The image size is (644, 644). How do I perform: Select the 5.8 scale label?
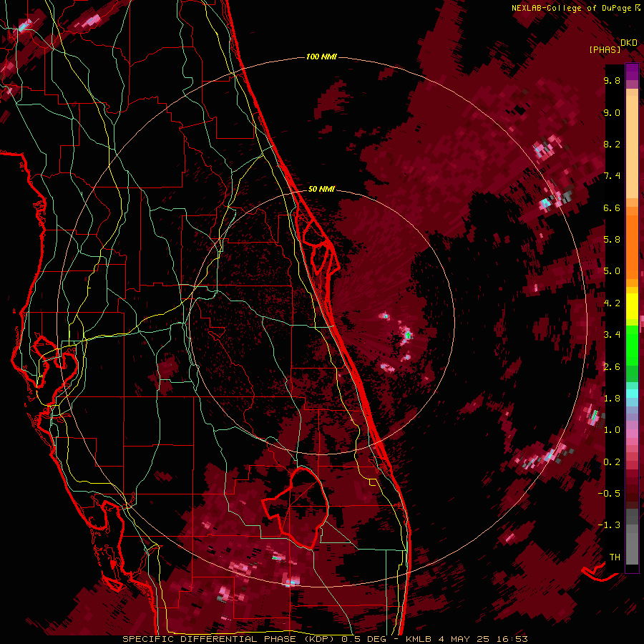pos(612,240)
